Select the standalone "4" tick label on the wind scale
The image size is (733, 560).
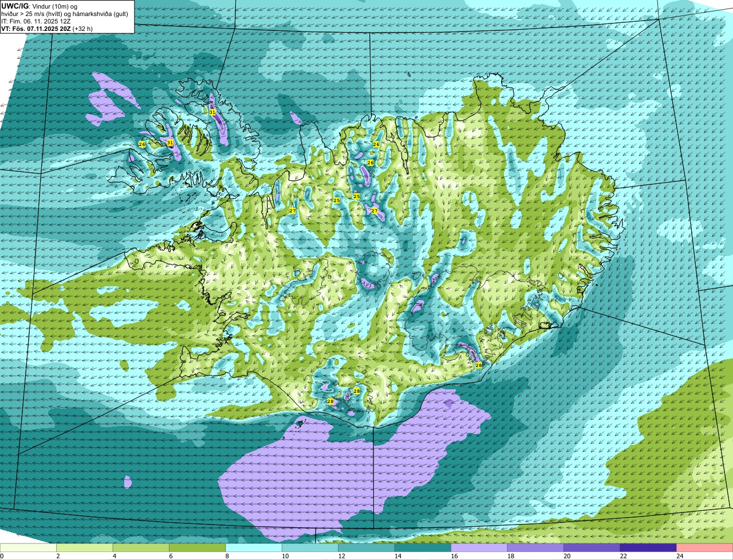click(114, 556)
